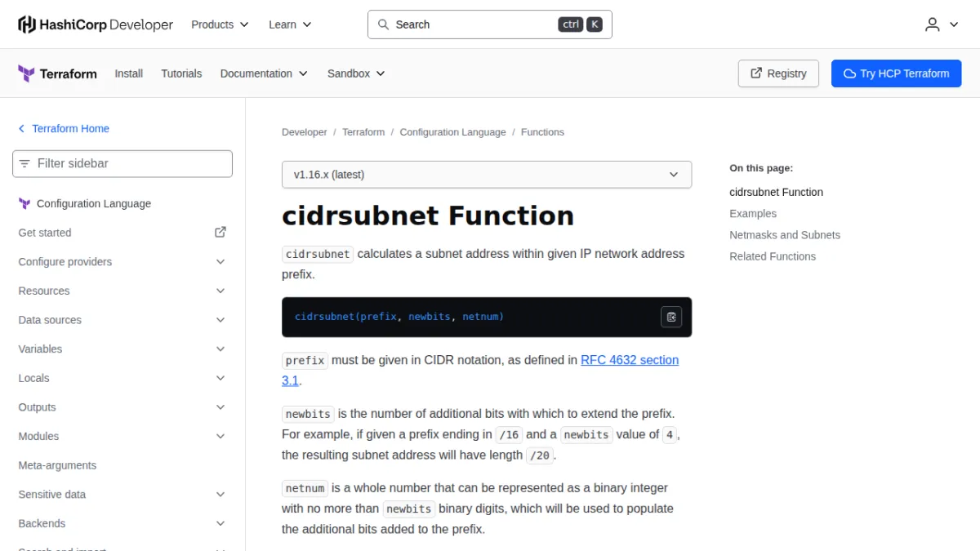Expand the Outputs sidebar section
Image resolution: width=980 pixels, height=551 pixels.
pyautogui.click(x=220, y=407)
